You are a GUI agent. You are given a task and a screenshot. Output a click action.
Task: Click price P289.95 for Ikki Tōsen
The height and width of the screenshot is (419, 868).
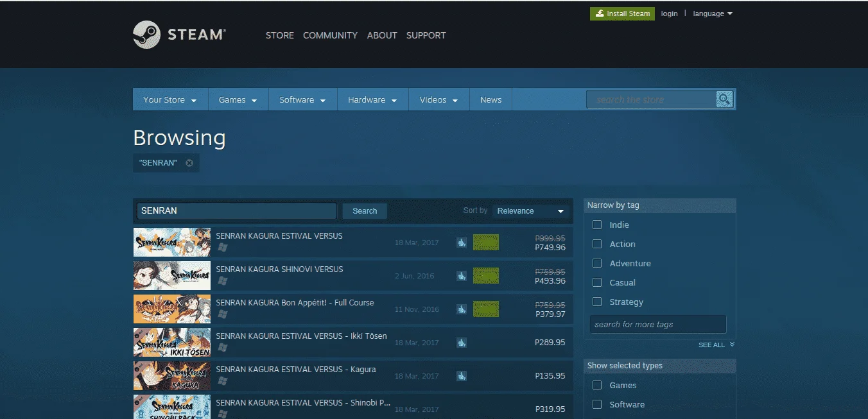(x=550, y=343)
